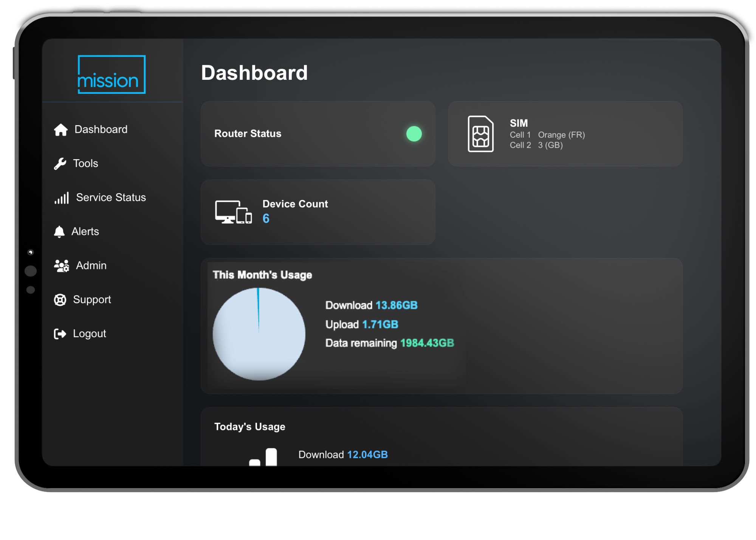
Task: Click the Device Count heading
Action: tap(295, 204)
